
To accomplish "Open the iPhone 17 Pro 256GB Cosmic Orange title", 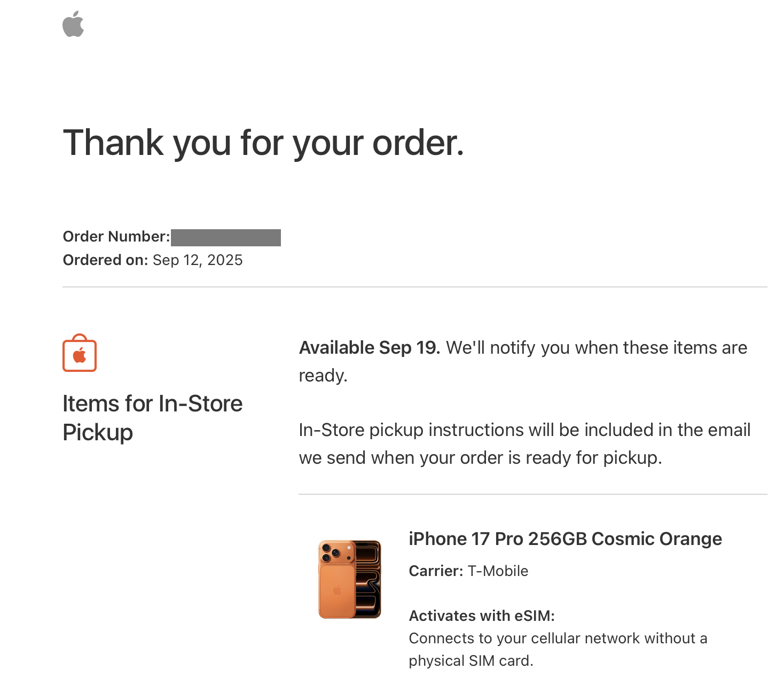I will pos(565,539).
